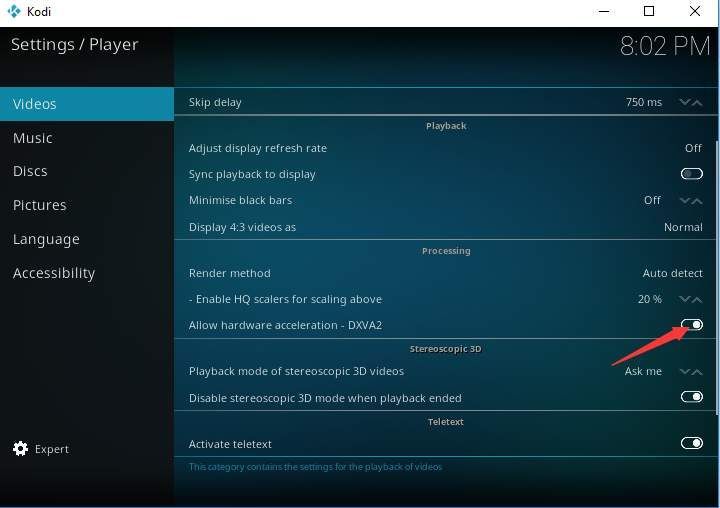720x508 pixels.
Task: Open Display 4:3 videos as setting
Action: click(445, 227)
